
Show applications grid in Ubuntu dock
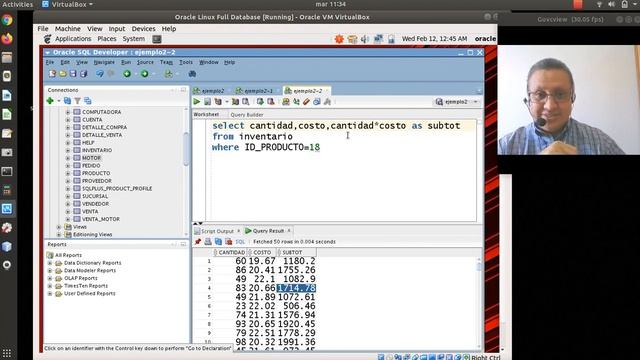pos(7,352)
